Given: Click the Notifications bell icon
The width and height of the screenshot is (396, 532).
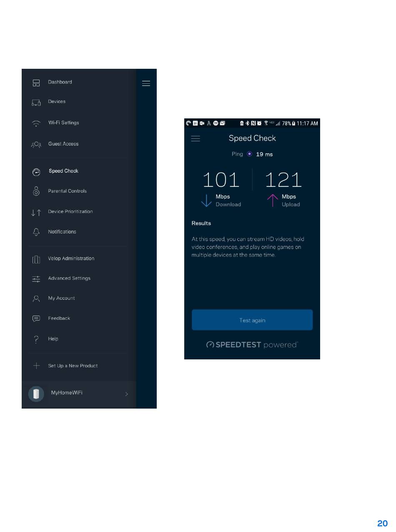Looking at the screenshot, I should (36, 232).
